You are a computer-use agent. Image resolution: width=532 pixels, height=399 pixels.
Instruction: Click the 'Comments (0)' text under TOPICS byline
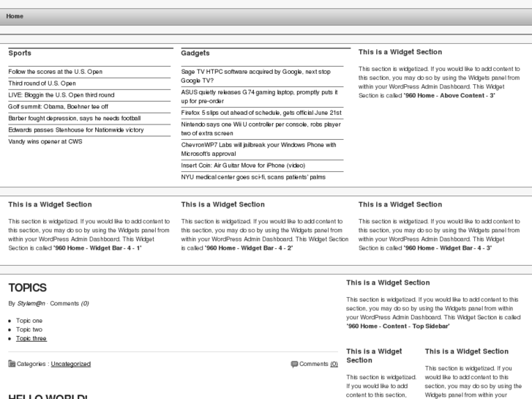tap(70, 304)
